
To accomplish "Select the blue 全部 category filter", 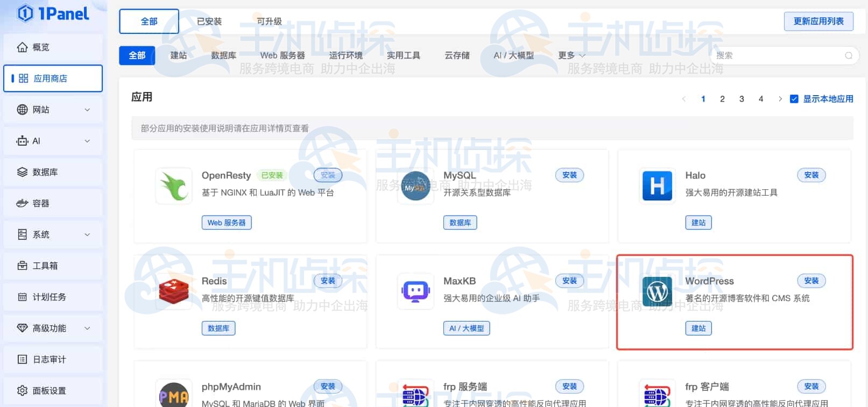I will (x=137, y=55).
